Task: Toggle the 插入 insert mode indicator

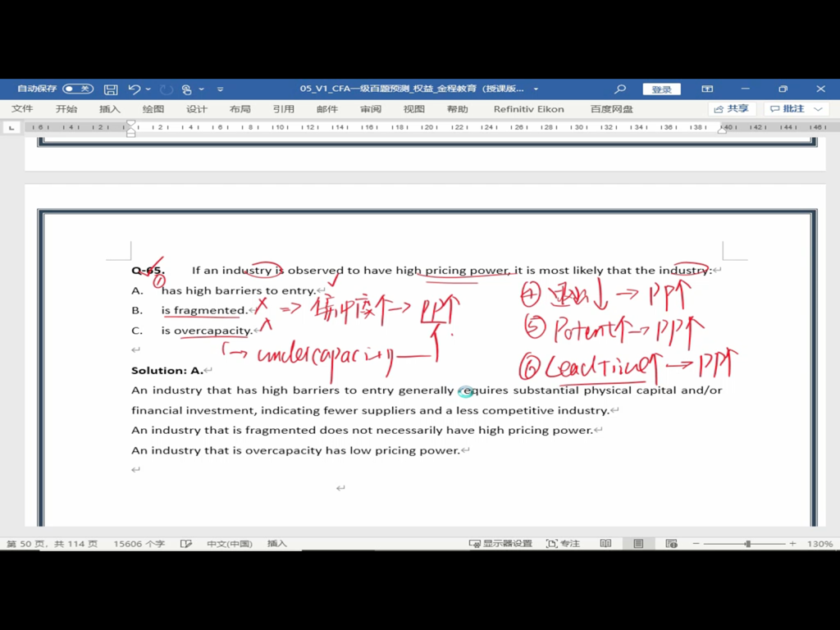Action: (x=277, y=544)
